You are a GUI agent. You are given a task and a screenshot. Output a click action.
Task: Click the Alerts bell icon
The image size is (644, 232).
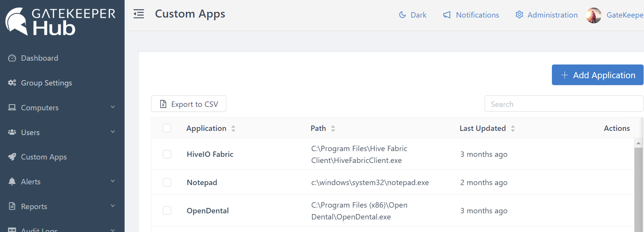(12, 182)
